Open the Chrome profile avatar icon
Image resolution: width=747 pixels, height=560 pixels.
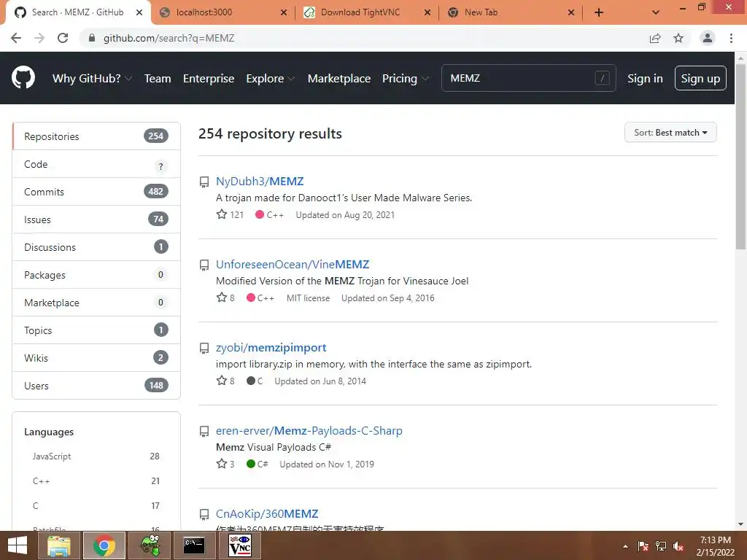(708, 38)
